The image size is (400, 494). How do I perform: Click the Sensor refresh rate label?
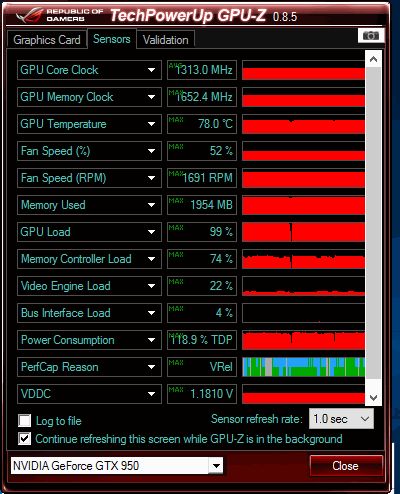(257, 419)
